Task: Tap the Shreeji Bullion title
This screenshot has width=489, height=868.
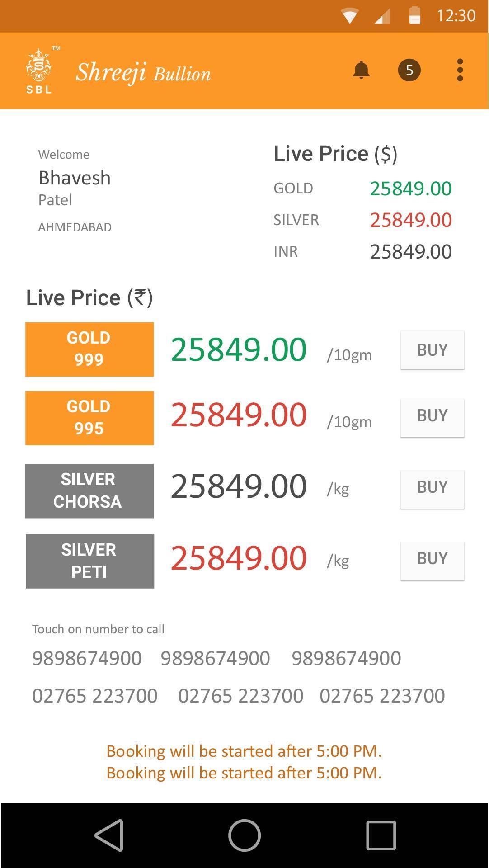Action: click(143, 73)
